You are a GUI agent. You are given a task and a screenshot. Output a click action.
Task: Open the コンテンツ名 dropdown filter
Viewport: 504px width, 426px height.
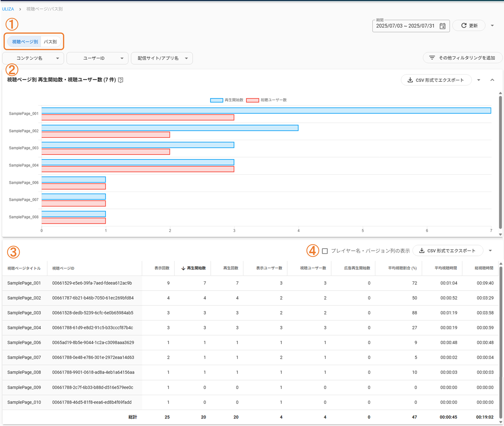[33, 58]
